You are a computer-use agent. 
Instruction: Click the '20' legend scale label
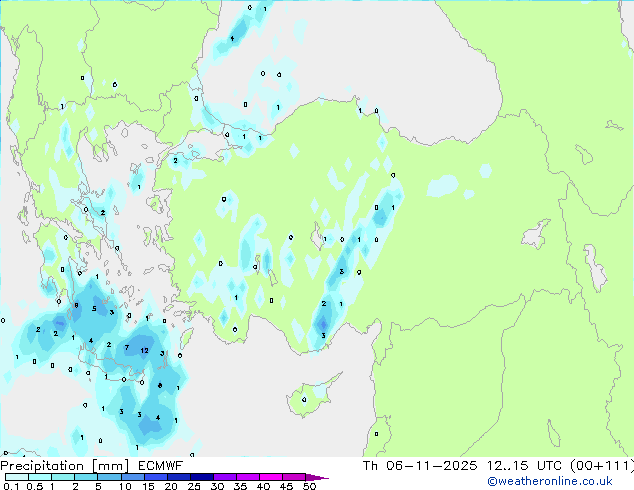[171, 486]
